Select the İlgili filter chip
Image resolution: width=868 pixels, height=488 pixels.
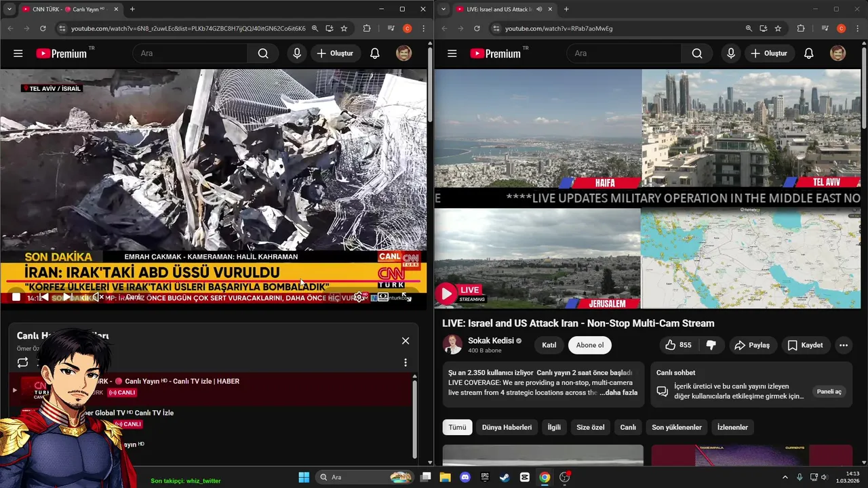pos(554,427)
